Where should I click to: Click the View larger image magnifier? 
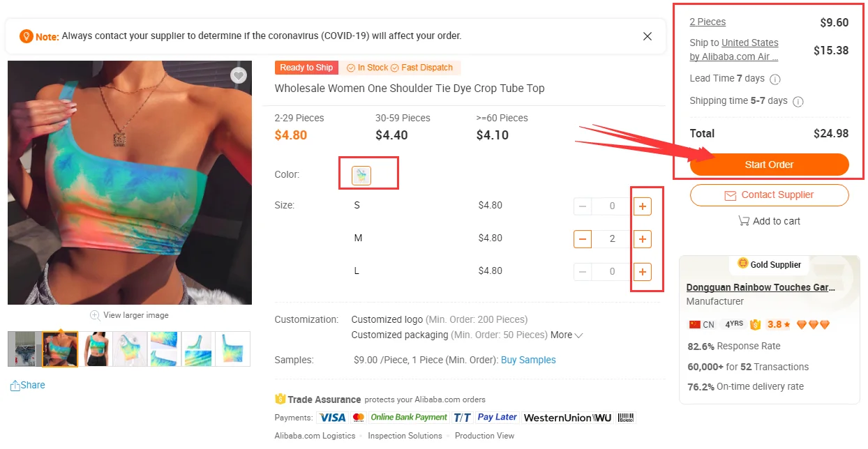click(x=95, y=315)
